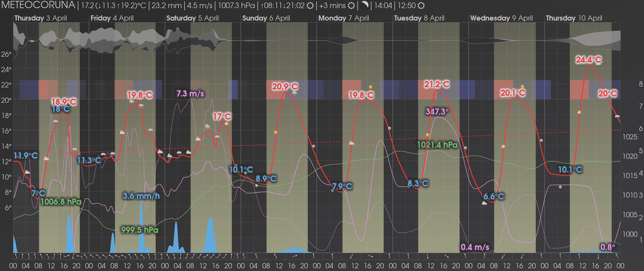Click the 7.3 m/s wind peak label
This screenshot has width=644, height=271.
(x=190, y=94)
